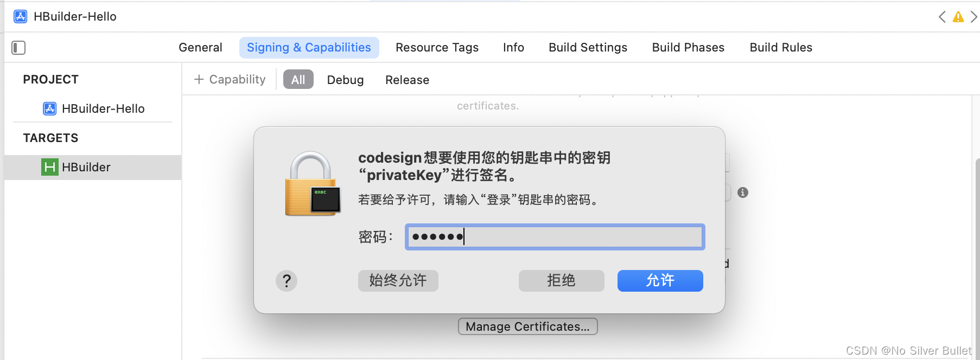Screen dimensions: 980x360
Task: Select HBuilder-Hello under PROJECT
Action: (94, 108)
